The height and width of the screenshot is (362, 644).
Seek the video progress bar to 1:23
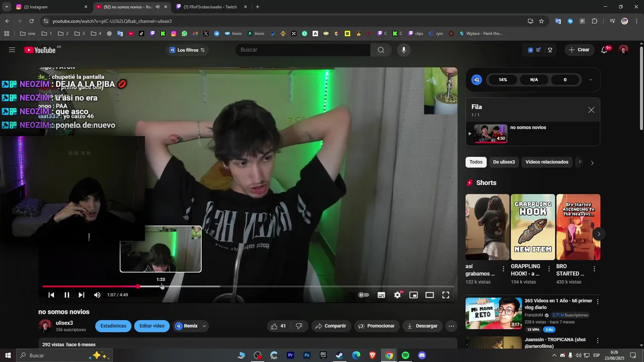(x=161, y=286)
